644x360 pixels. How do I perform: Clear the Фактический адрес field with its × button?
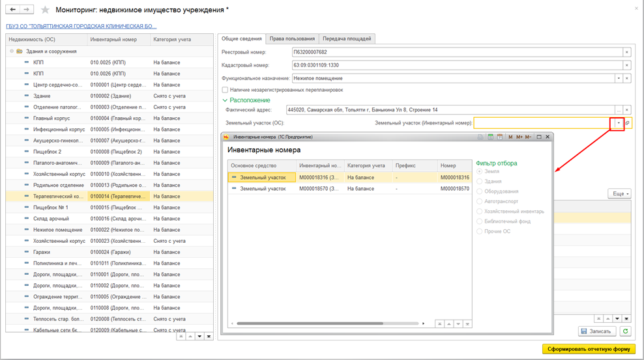pos(627,110)
